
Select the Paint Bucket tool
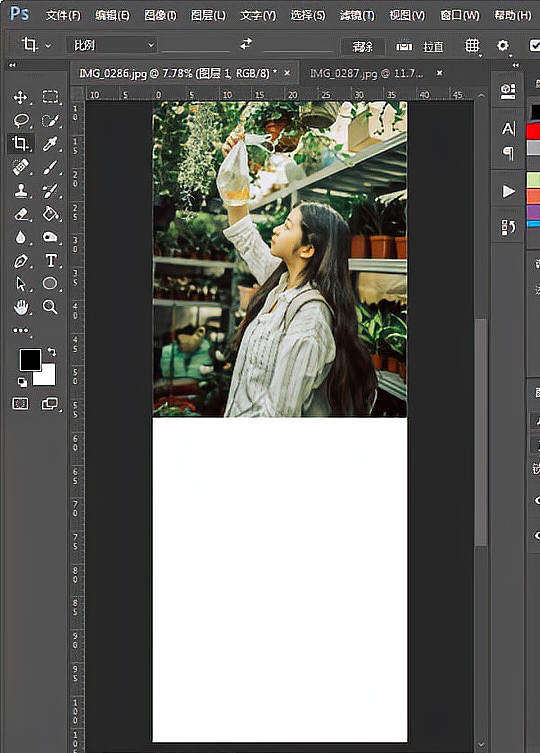pyautogui.click(x=50, y=214)
